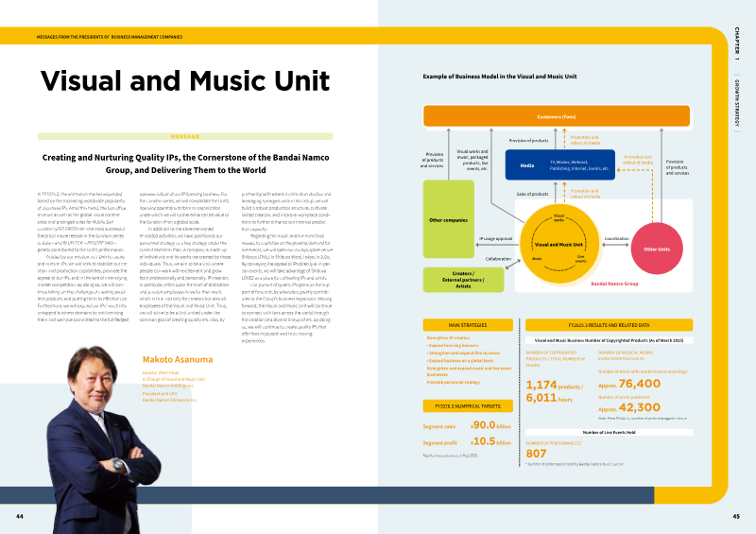Click the '6,011 hours' figure
This screenshot has width=756, height=534.
click(x=549, y=398)
